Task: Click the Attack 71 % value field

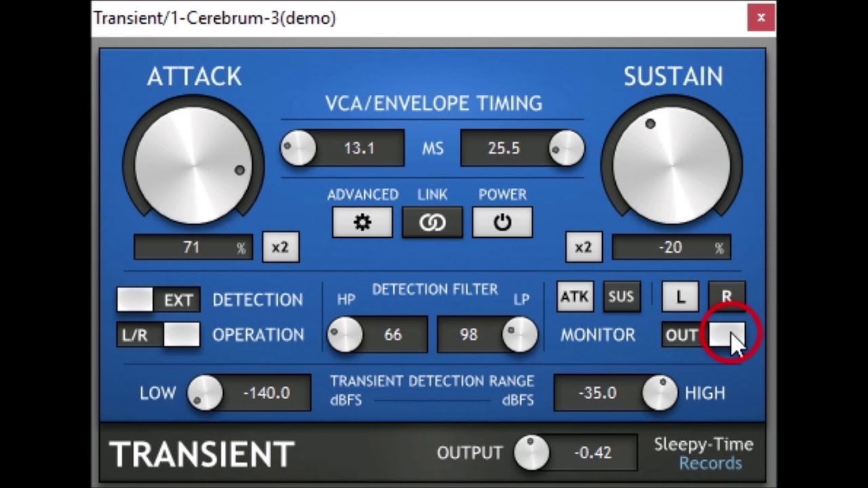Action: pos(193,247)
